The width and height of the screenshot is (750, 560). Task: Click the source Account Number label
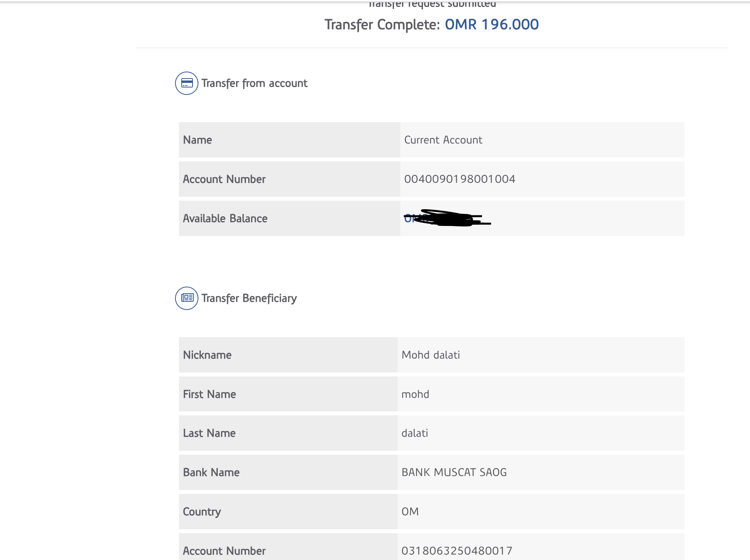(x=224, y=179)
